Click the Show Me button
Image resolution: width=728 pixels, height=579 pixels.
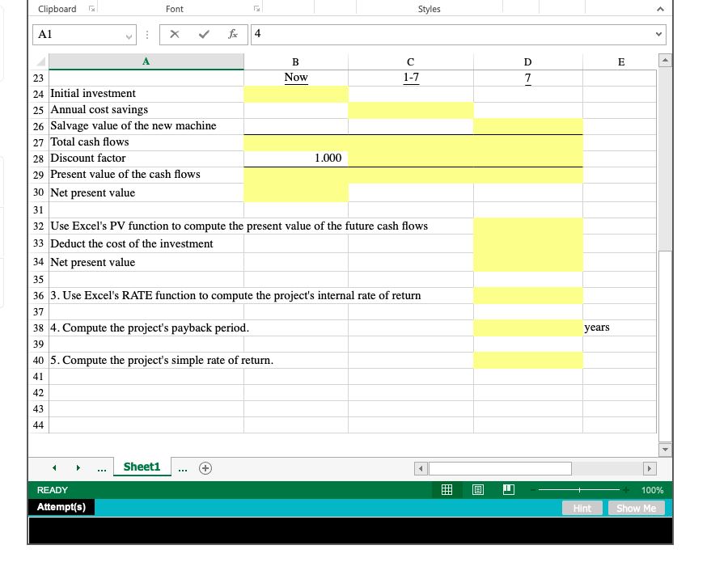(x=636, y=508)
